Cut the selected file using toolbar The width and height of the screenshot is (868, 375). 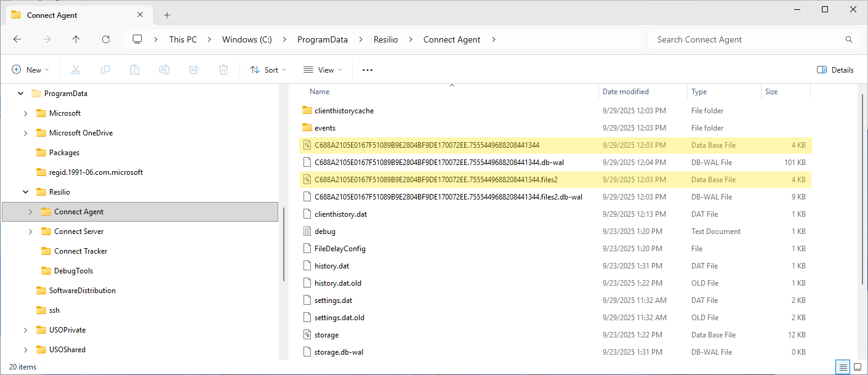75,69
